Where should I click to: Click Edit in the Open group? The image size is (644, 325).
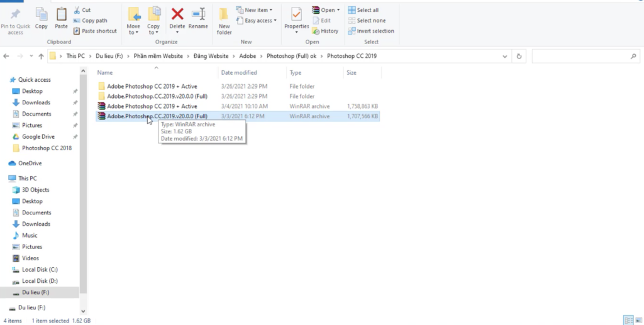[321, 21]
